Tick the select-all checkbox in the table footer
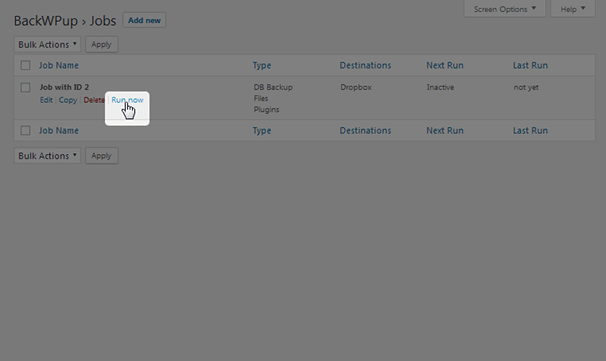This screenshot has height=361, width=606. [x=26, y=131]
